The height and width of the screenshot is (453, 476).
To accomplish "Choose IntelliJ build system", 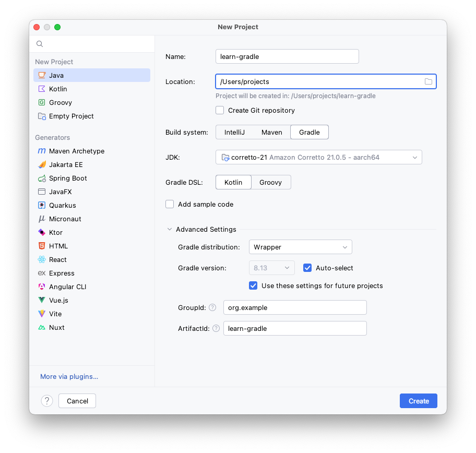I will point(234,133).
